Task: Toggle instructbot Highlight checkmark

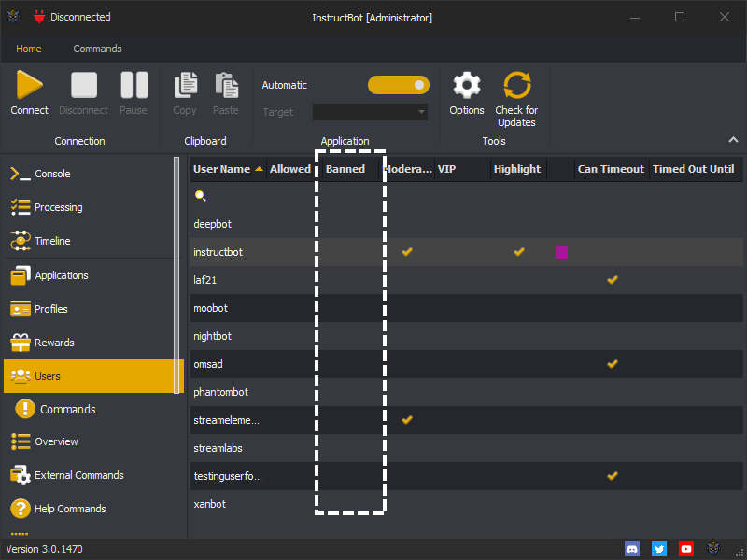Action: click(519, 252)
